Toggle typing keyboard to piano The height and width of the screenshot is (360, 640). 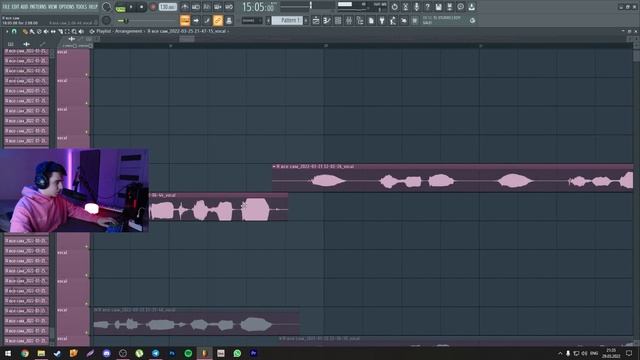[x=185, y=20]
